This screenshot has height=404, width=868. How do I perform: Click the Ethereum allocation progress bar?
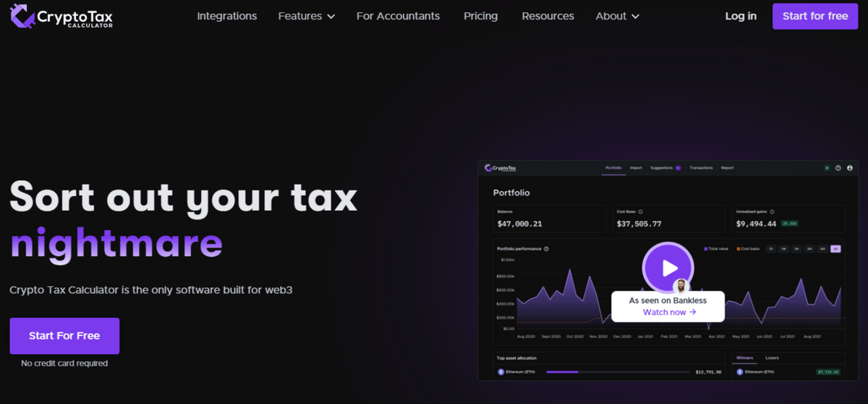coord(618,372)
